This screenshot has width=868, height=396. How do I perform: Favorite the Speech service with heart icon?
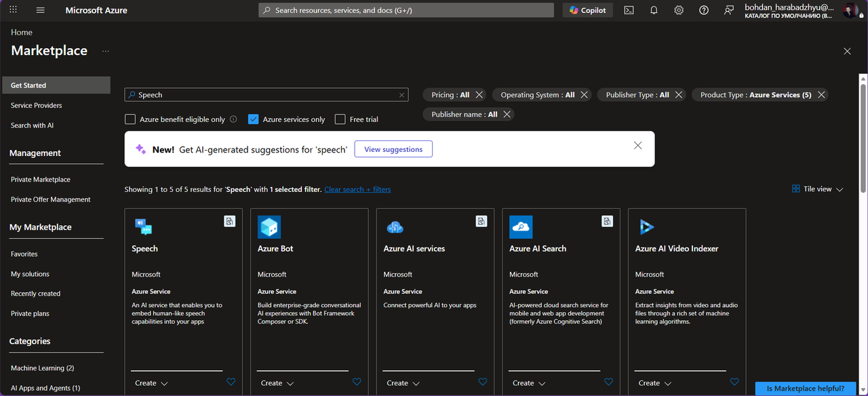coord(231,382)
